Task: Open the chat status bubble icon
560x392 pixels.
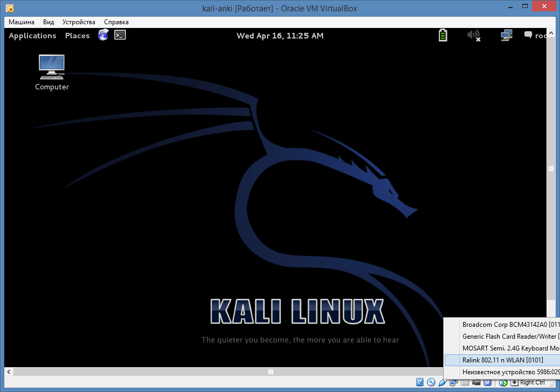Action: (528, 35)
